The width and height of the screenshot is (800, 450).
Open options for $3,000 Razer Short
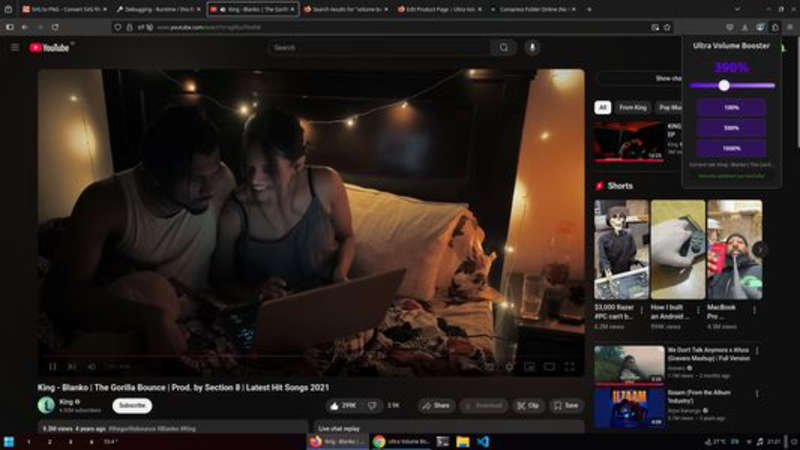(642, 310)
